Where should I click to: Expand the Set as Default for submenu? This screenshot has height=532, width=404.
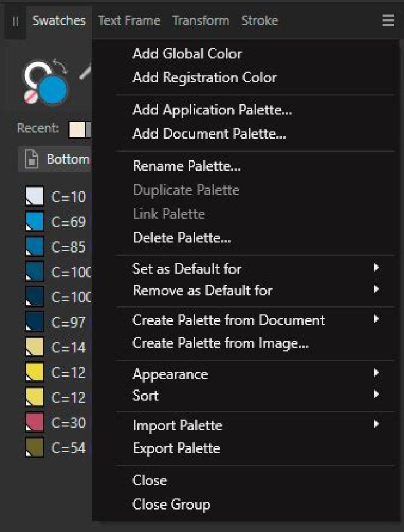pyautogui.click(x=256, y=269)
